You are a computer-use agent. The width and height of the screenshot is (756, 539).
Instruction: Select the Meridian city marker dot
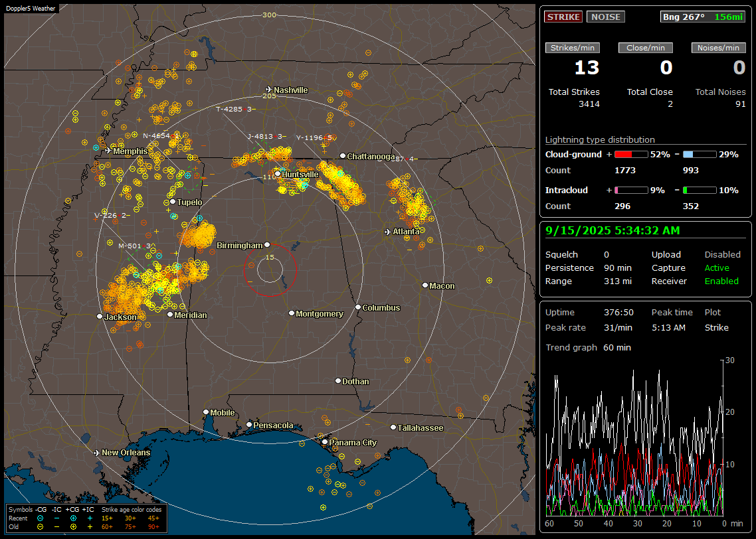(x=170, y=315)
